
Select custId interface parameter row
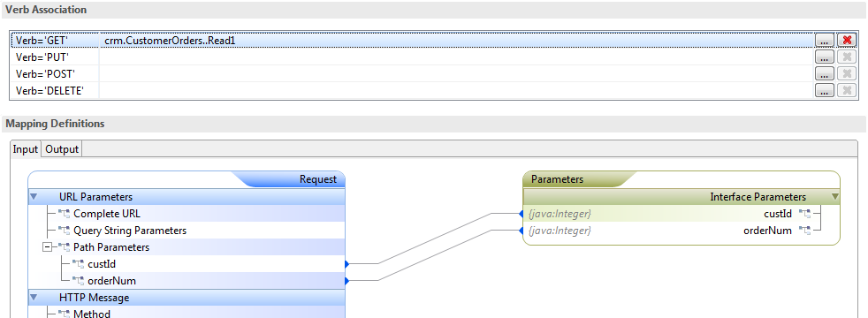click(x=681, y=214)
